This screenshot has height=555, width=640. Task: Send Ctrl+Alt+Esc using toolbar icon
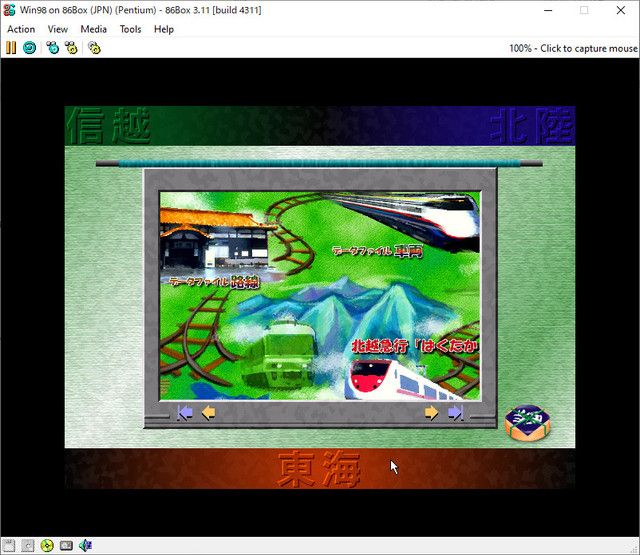pos(71,48)
